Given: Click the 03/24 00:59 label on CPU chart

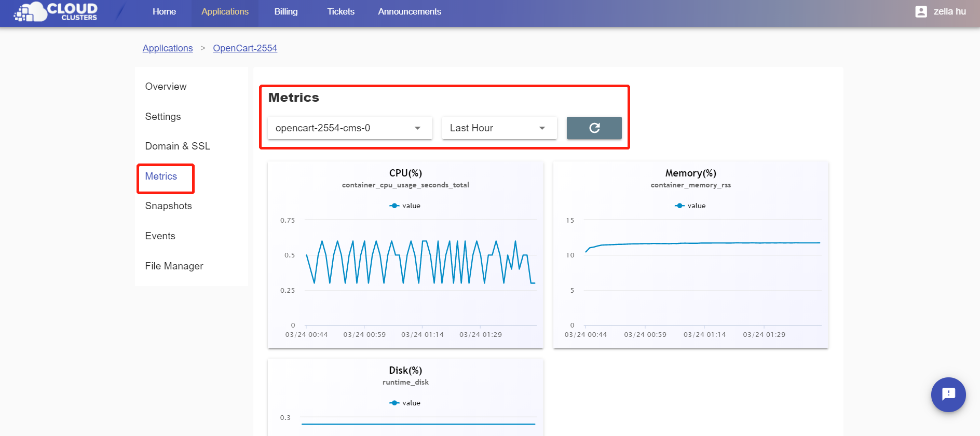Looking at the screenshot, I should click(364, 334).
